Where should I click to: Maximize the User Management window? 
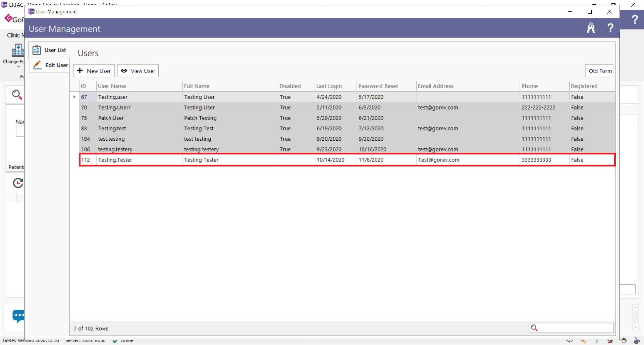coord(590,12)
